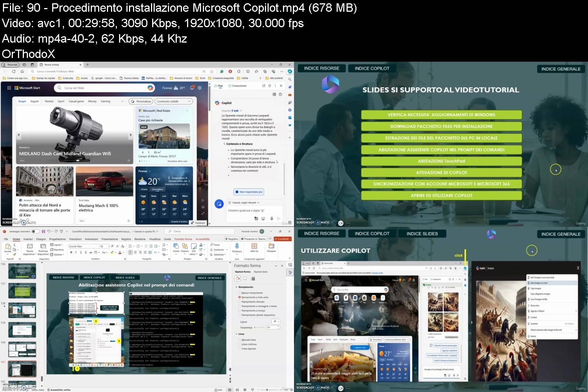This screenshot has width=588, height=392.
Task: Select Nessuna linea under Linea
Action: 240,340
